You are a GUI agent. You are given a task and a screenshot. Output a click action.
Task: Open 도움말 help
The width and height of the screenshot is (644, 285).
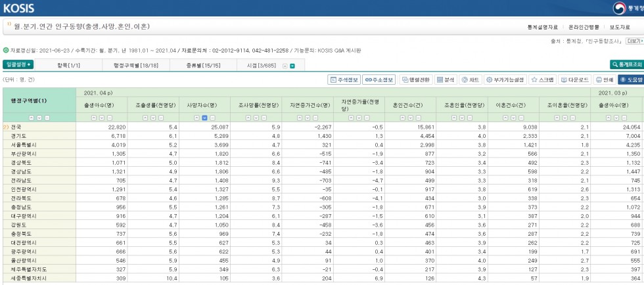tap(631, 79)
